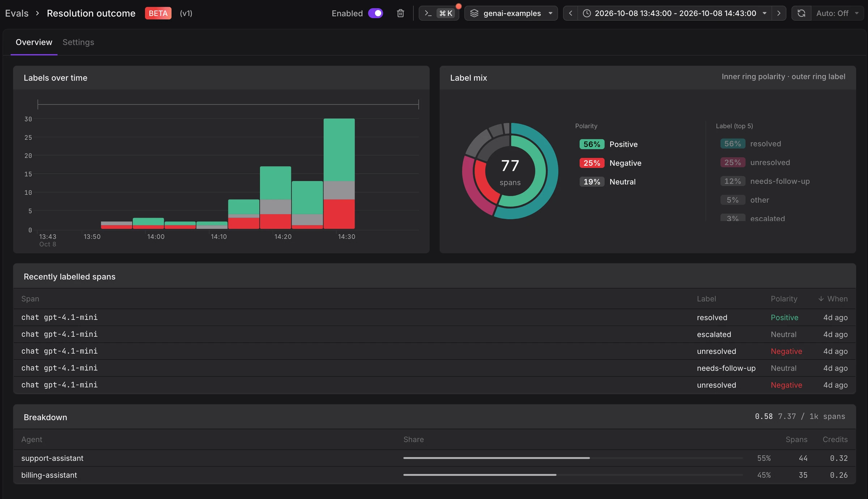
Task: Click the Credits column header in Breakdown
Action: coord(835,440)
